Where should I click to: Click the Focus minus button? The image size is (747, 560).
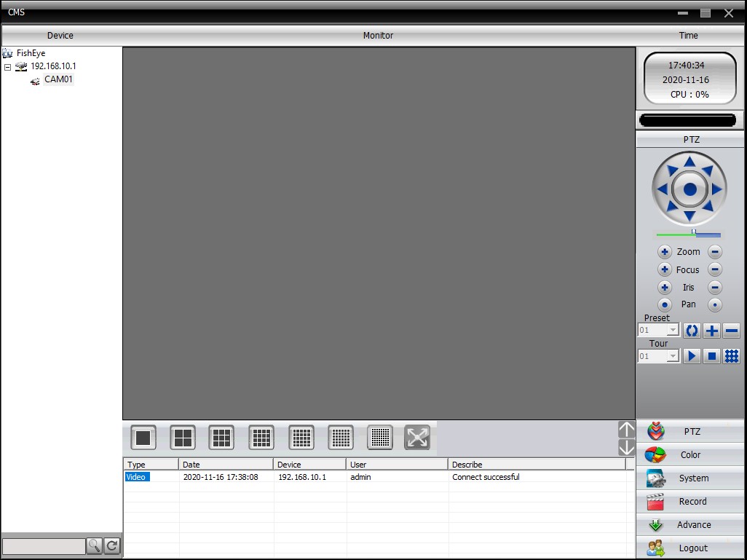[x=715, y=269]
